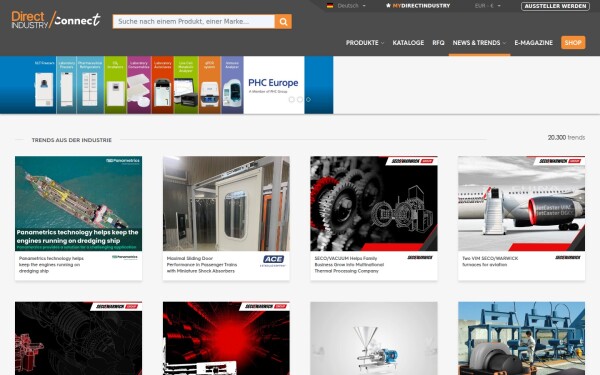Click the qPCR system banner tile
This screenshot has height=375, width=600.
click(209, 85)
